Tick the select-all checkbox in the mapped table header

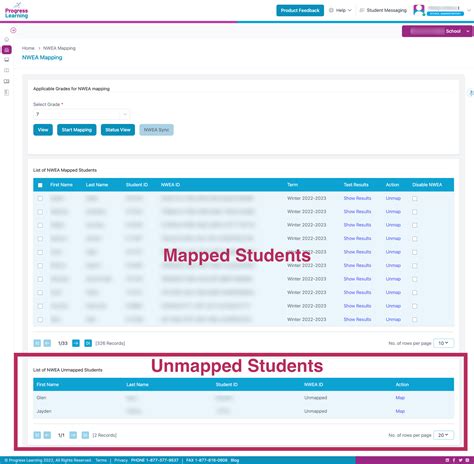click(x=40, y=185)
